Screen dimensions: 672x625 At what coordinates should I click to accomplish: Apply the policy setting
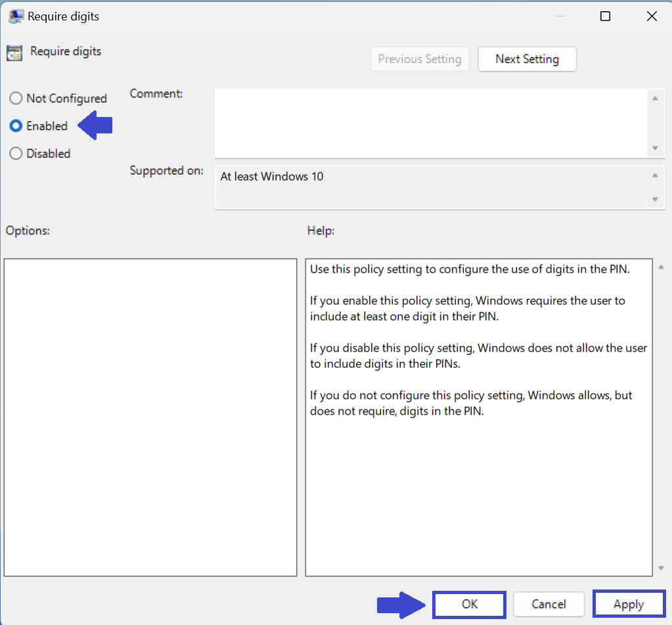629,604
